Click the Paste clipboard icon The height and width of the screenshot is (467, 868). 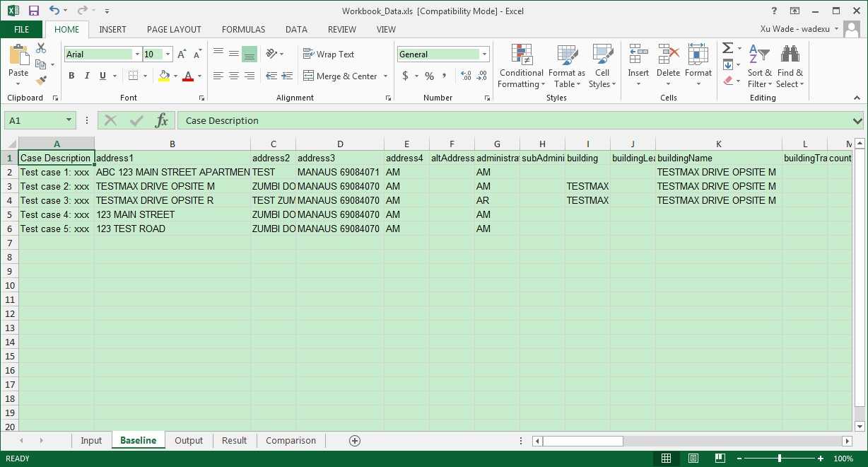[18, 55]
